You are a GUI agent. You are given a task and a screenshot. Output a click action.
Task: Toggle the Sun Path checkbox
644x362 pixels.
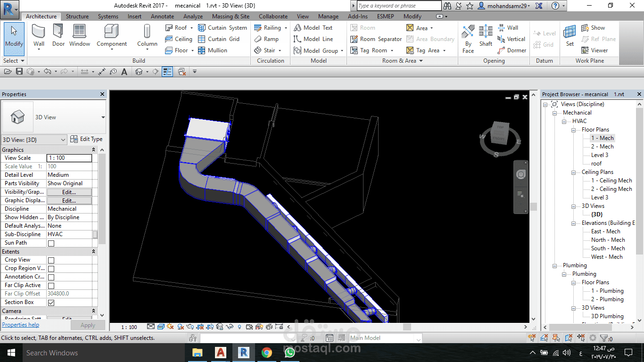pos(51,243)
